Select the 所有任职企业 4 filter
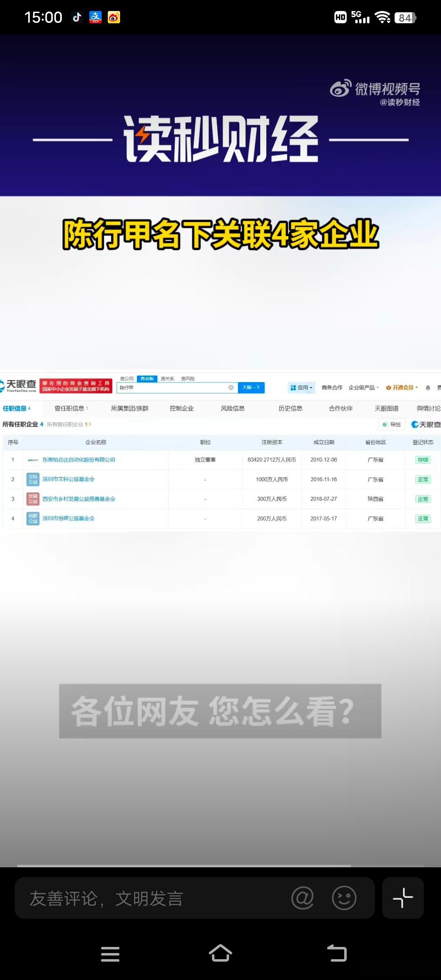This screenshot has width=441, height=980. 23,424
